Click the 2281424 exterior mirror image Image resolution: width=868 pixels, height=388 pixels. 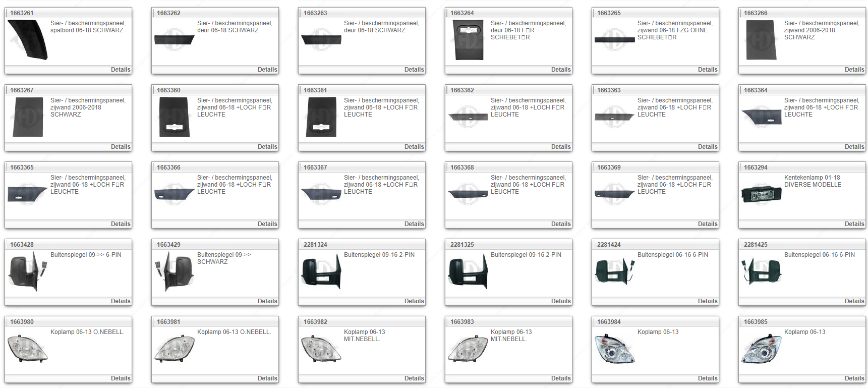pos(615,272)
